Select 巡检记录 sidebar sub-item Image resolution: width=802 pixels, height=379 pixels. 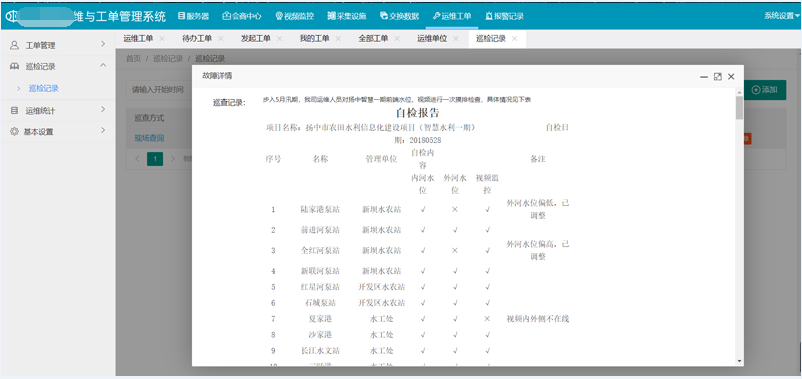(44, 88)
